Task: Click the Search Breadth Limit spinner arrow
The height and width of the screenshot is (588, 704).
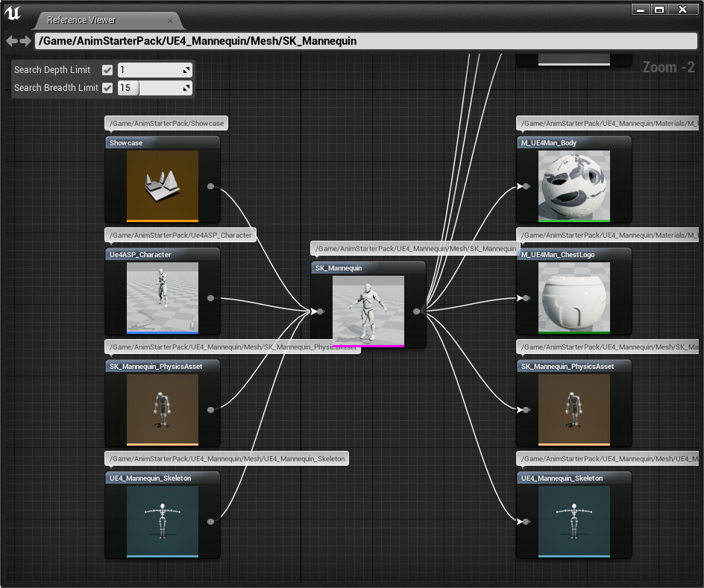Action: (x=186, y=88)
